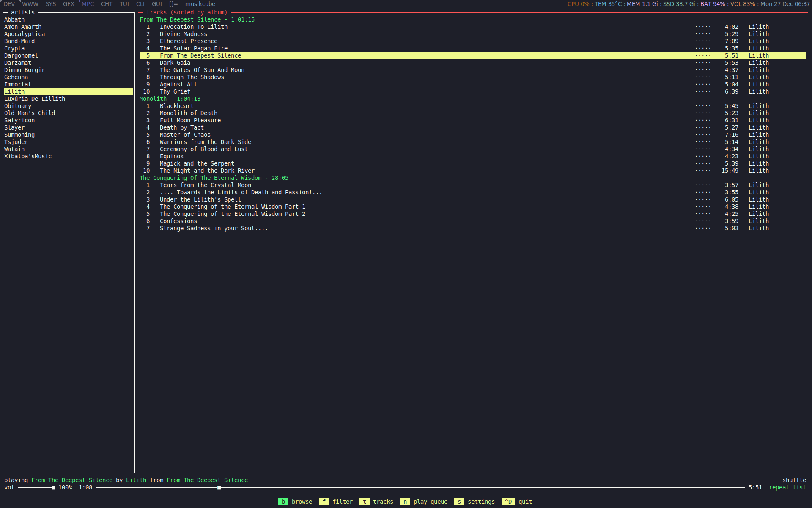The height and width of the screenshot is (508, 812).
Task: Open the browse view via b shortcut
Action: (x=295, y=502)
